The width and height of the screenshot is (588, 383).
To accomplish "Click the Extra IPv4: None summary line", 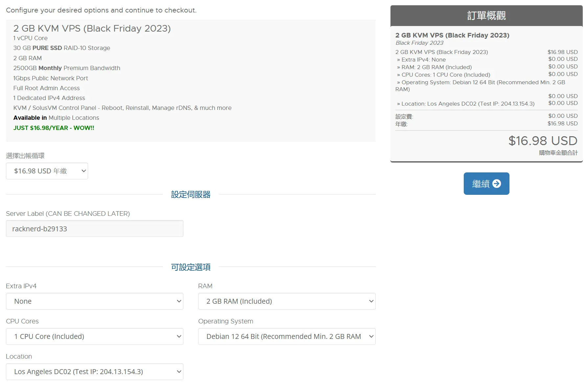I will (x=421, y=60).
